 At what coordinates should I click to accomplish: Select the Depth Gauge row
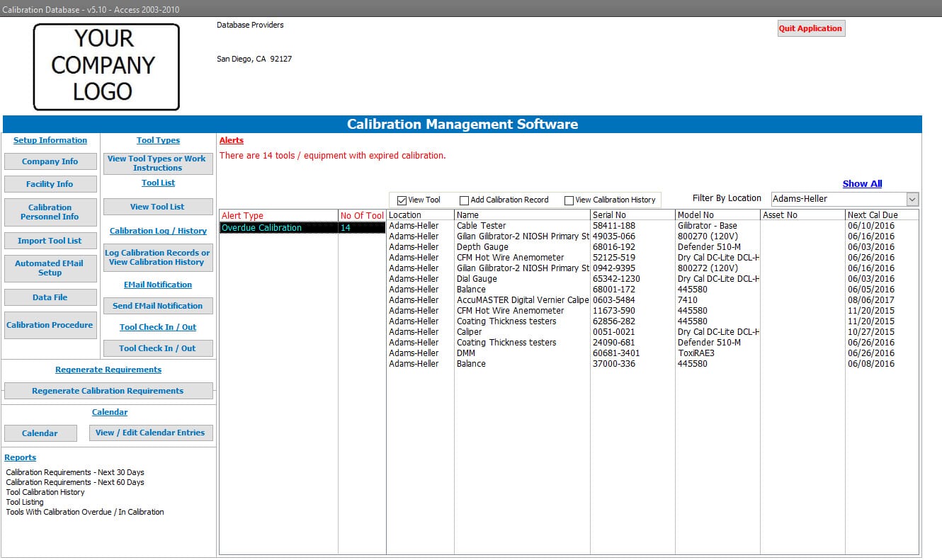click(x=652, y=247)
